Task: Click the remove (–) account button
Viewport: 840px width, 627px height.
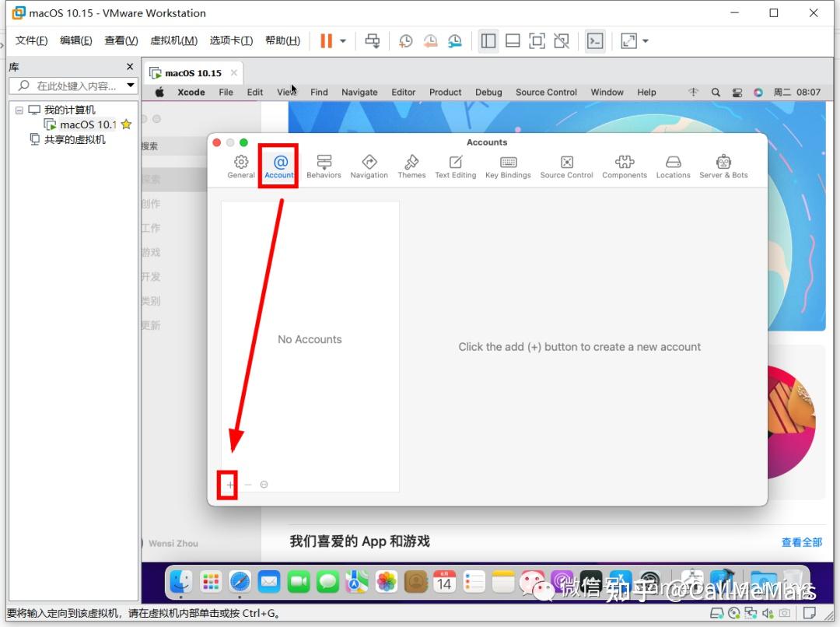Action: 247,485
